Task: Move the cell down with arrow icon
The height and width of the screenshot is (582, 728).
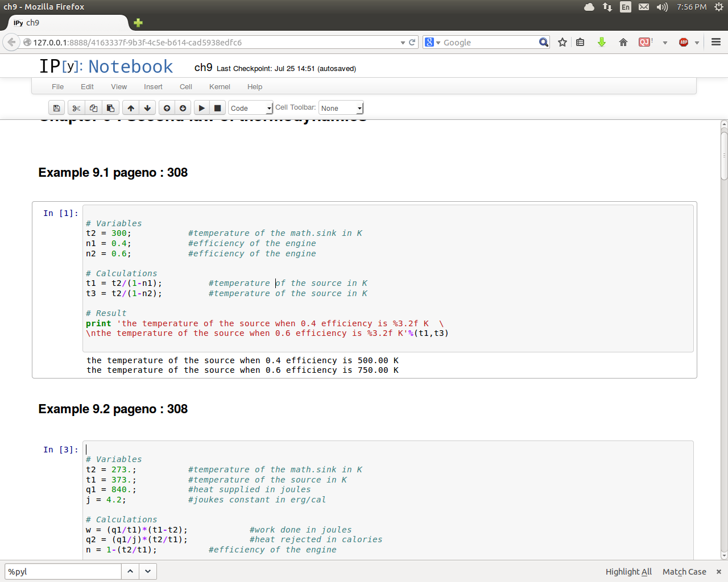Action: pyautogui.click(x=147, y=108)
